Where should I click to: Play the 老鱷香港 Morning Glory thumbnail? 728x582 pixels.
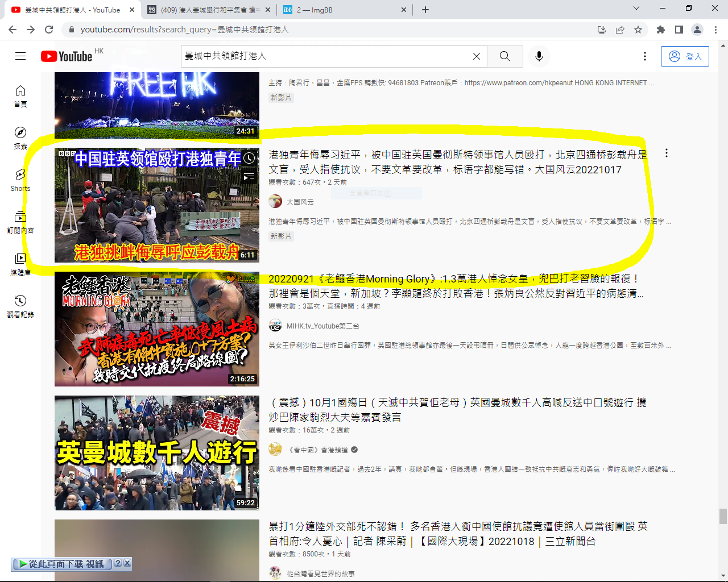(x=157, y=329)
